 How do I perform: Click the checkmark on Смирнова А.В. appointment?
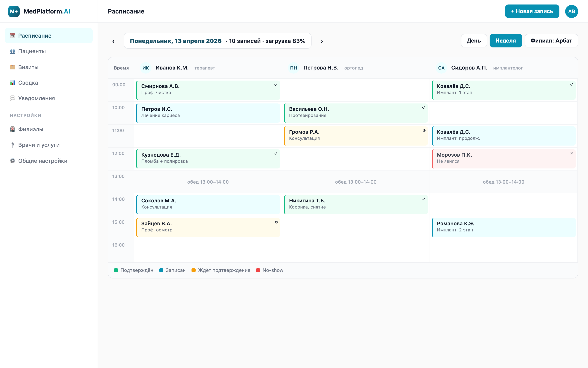click(x=276, y=84)
